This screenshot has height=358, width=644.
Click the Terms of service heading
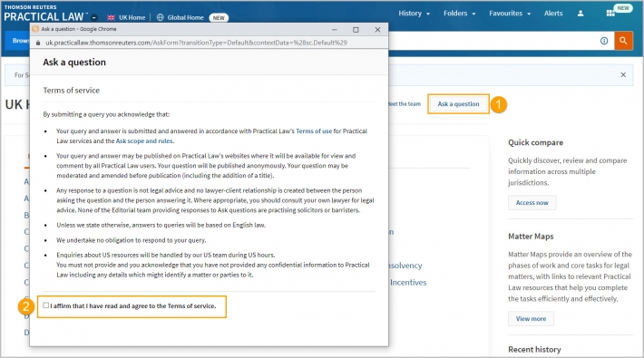pos(71,91)
